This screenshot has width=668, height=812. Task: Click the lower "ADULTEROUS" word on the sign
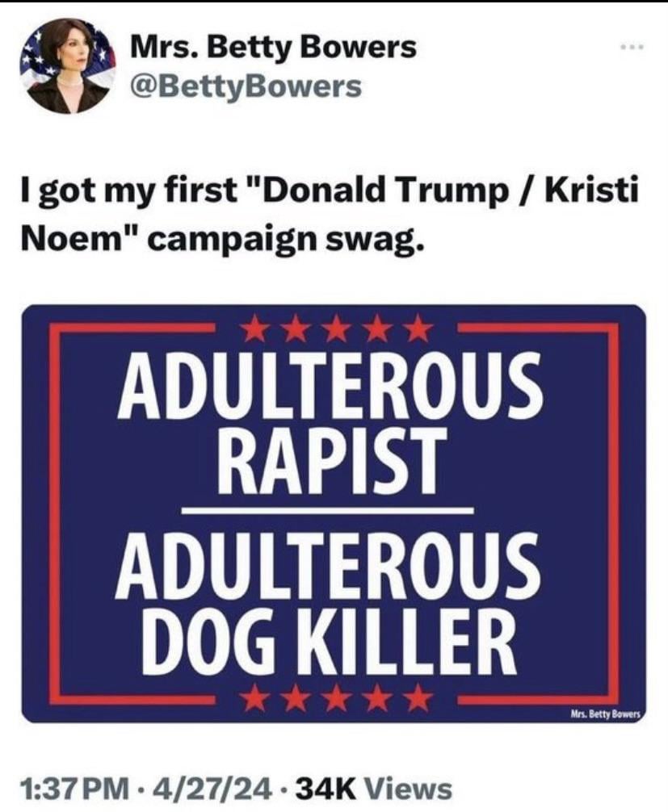[x=328, y=567]
